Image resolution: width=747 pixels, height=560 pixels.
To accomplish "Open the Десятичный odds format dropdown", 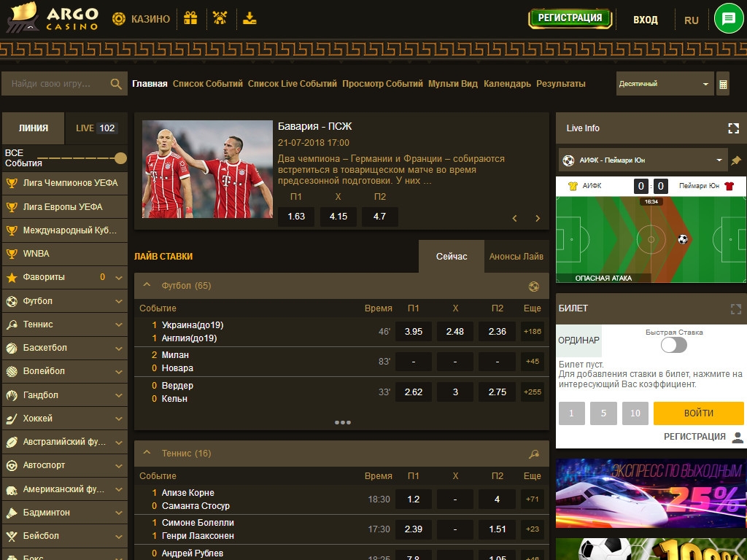I will [x=664, y=84].
